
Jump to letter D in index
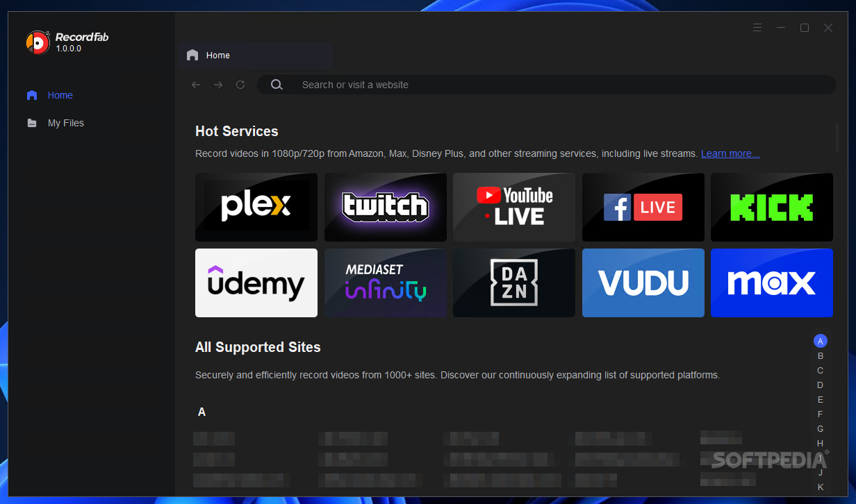coord(821,385)
